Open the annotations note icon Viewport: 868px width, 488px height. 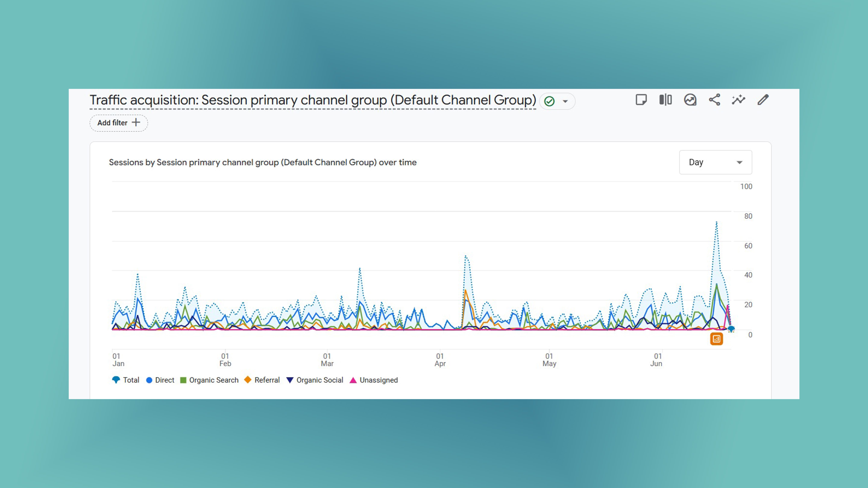[x=641, y=100]
